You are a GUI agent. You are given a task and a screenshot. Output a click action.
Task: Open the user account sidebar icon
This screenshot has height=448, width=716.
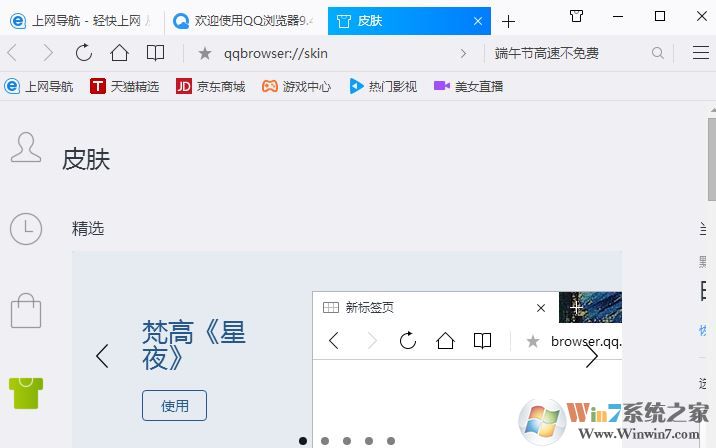point(26,147)
